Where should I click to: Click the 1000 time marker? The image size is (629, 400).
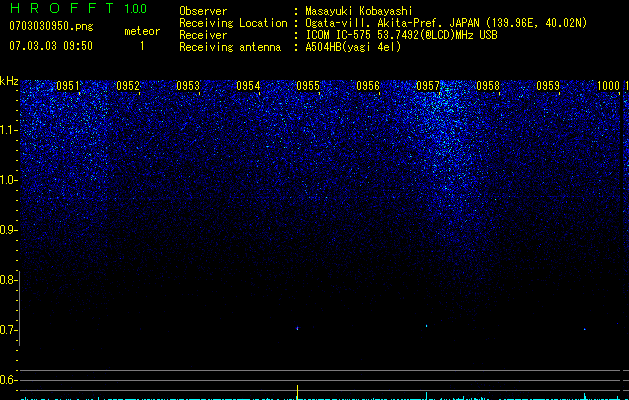click(609, 86)
